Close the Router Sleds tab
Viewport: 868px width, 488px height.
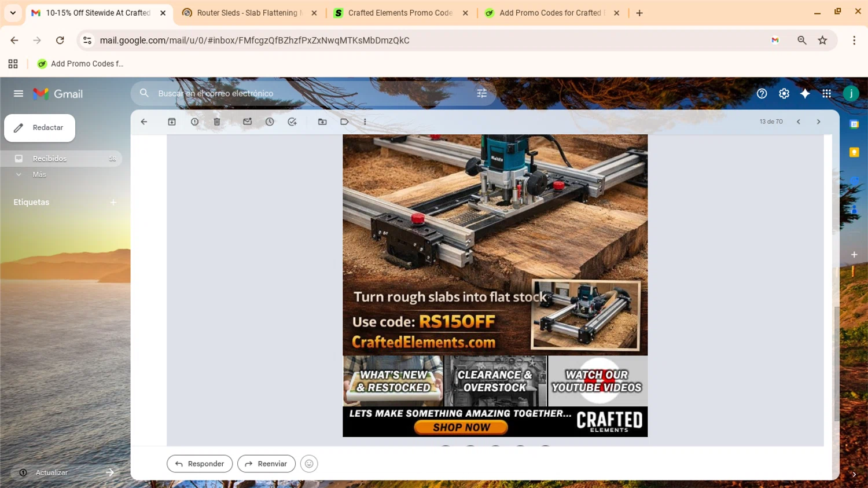pos(314,13)
